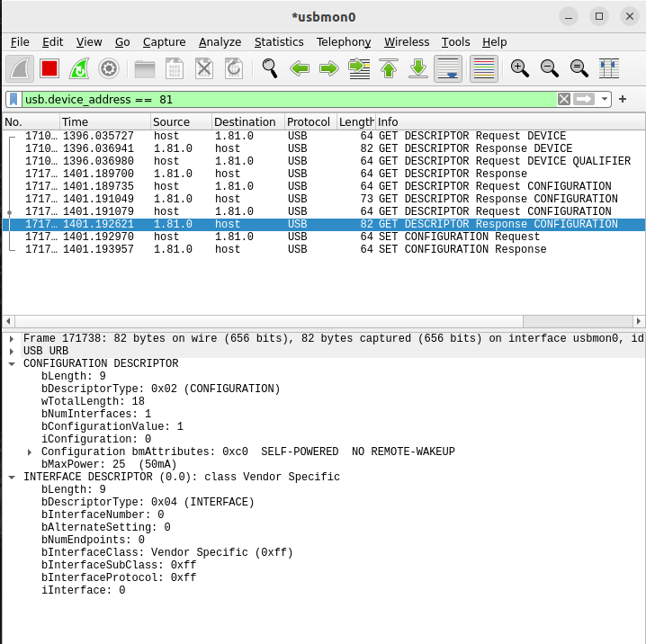Go back to previous packet arrow
The image size is (646, 644).
pos(300,68)
